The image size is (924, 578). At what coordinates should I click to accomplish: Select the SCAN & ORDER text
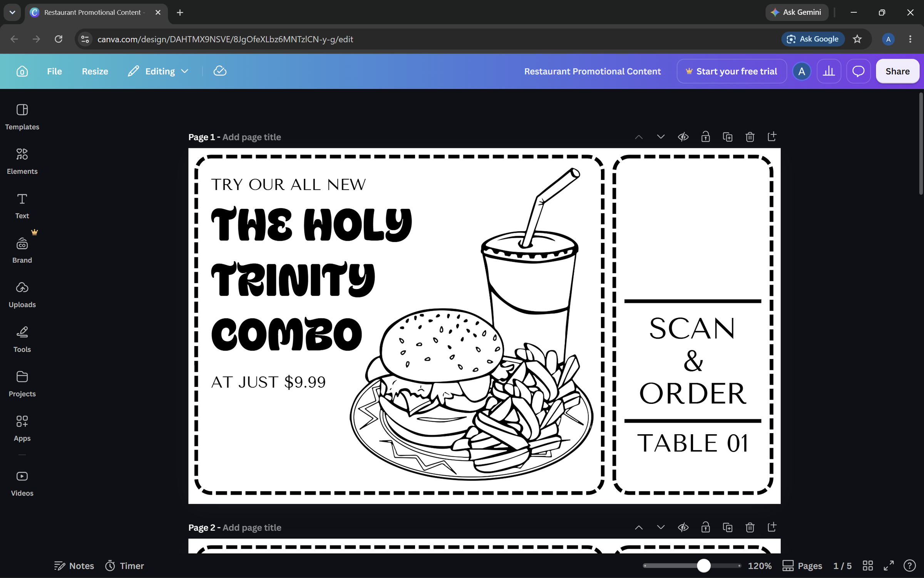point(692,361)
